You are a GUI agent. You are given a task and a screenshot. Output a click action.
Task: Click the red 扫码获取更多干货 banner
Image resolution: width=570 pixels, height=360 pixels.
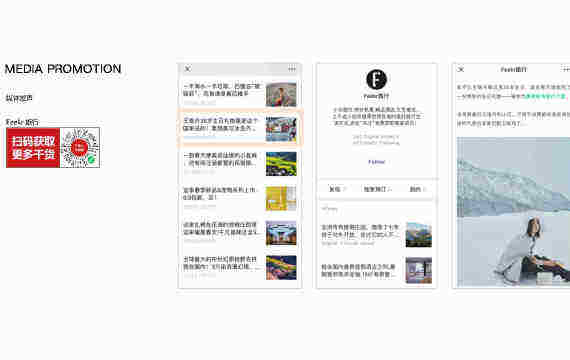(33, 148)
